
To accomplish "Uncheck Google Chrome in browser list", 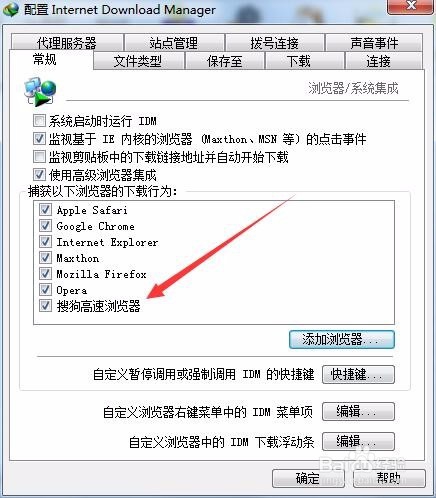I will point(45,226).
